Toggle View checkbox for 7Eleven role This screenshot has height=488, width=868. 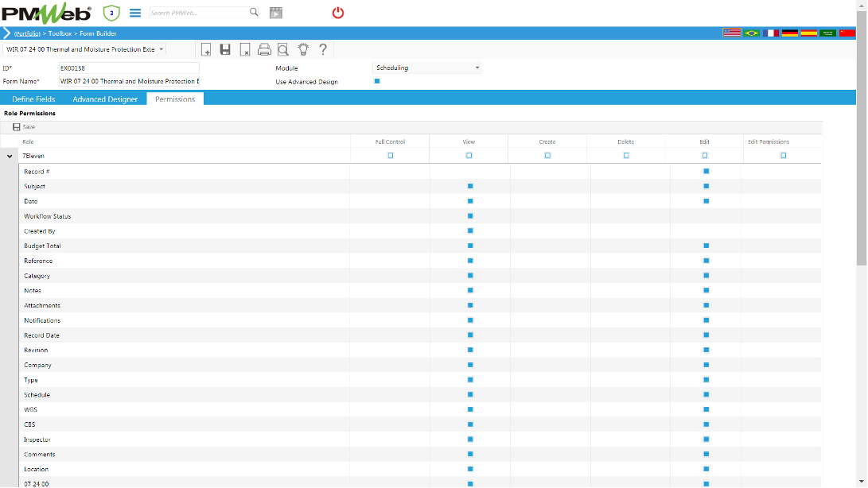tap(469, 156)
